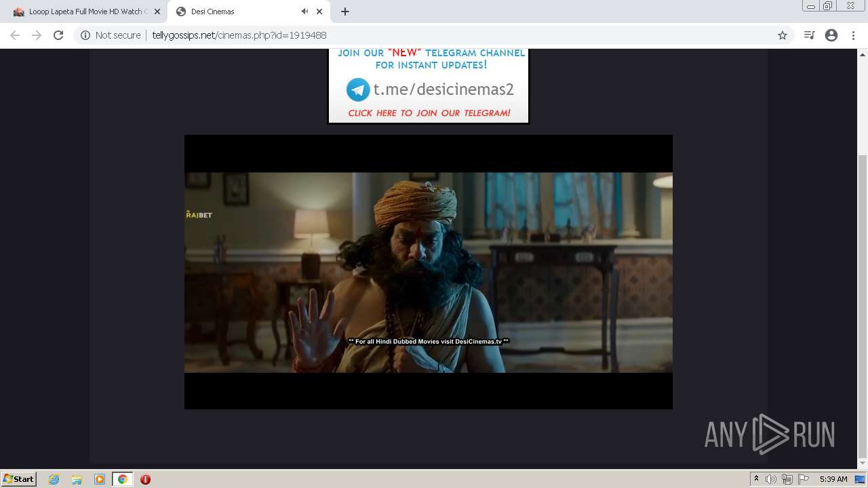Open network status tray icon
This screenshot has height=488, width=868.
tap(787, 479)
